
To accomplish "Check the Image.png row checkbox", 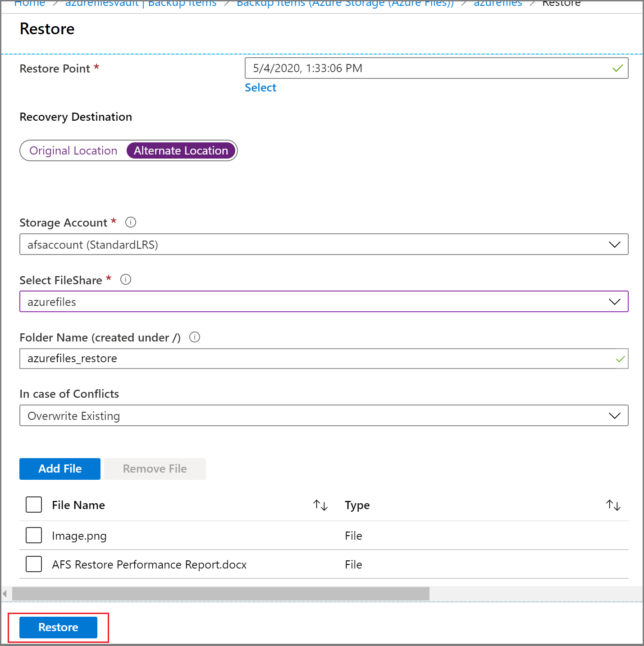I will pyautogui.click(x=33, y=535).
